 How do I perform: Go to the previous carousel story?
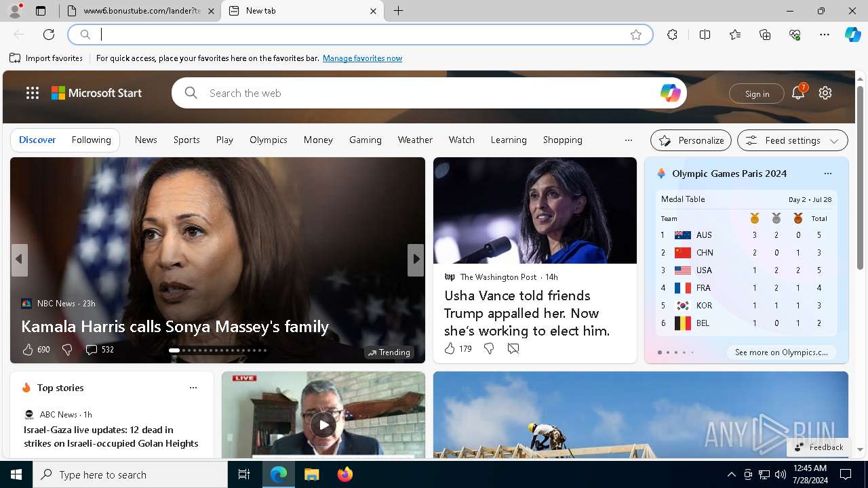coord(19,260)
